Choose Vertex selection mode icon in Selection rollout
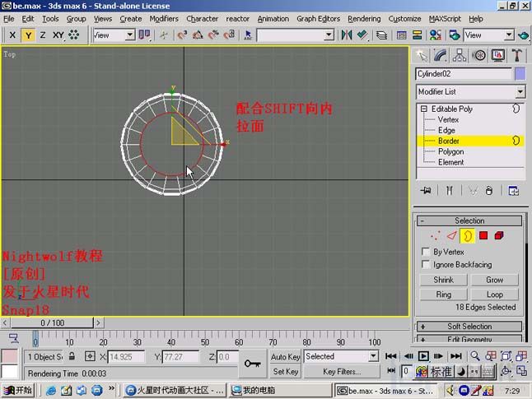This screenshot has width=532, height=399. [x=436, y=235]
